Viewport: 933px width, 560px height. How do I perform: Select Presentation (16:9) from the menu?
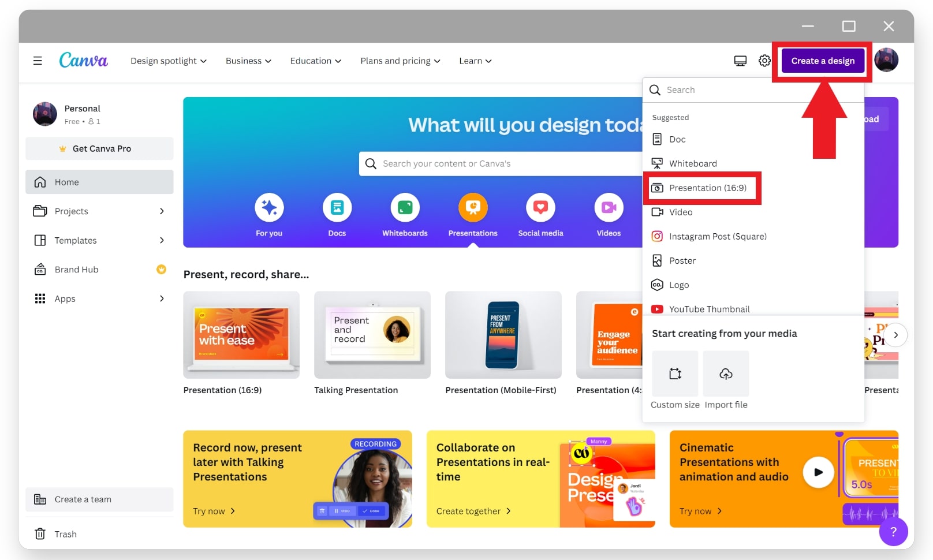pyautogui.click(x=702, y=188)
